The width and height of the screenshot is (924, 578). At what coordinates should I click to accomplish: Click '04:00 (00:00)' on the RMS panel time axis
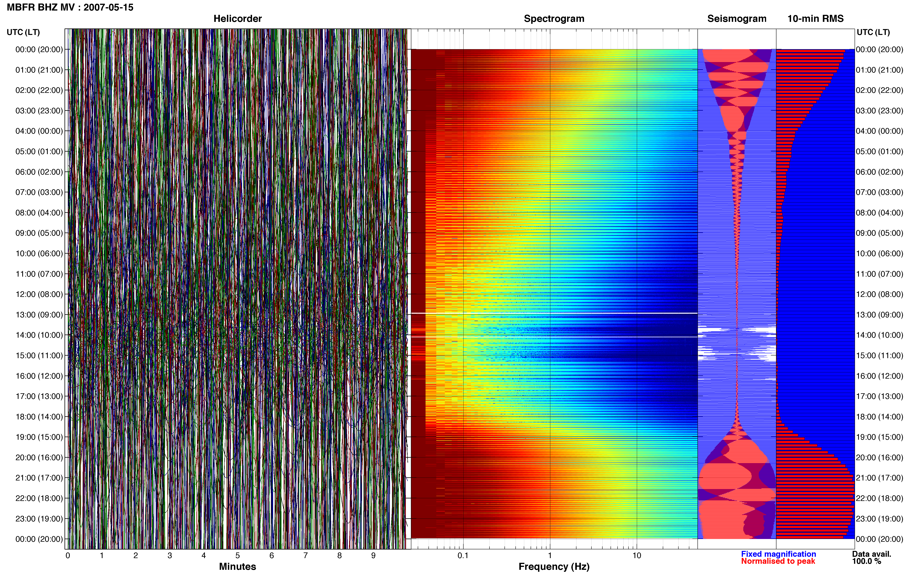click(879, 131)
